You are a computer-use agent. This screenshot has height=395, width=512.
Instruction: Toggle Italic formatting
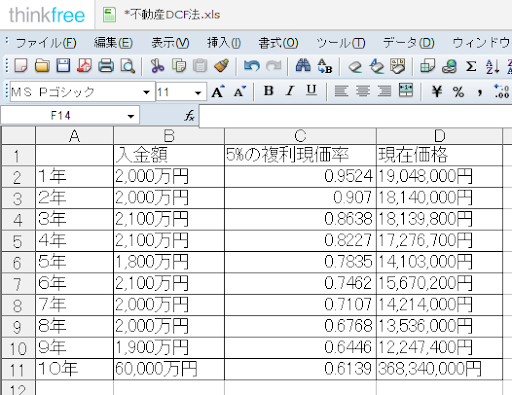coord(290,91)
